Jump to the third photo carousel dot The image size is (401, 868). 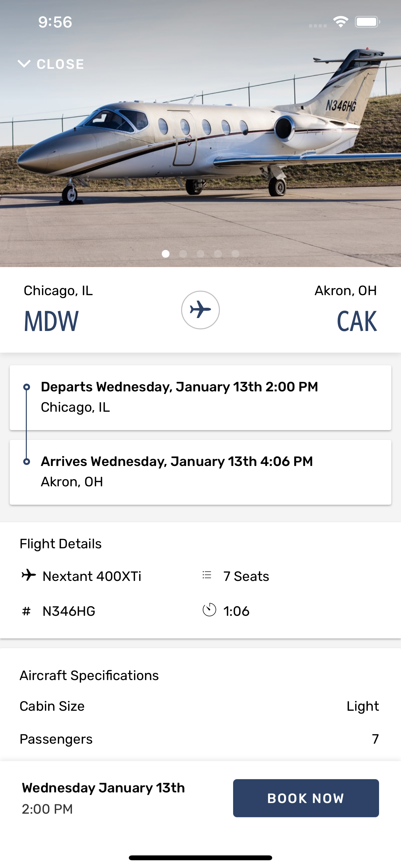(x=200, y=254)
